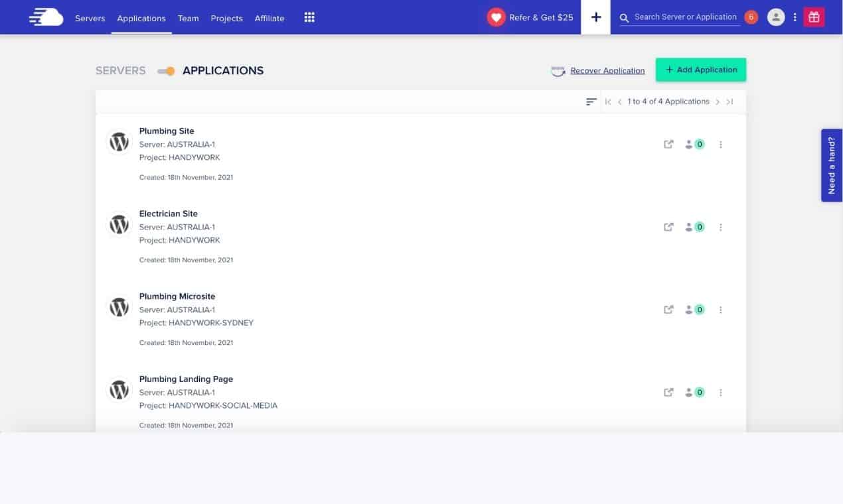Open the Cloudways logo home icon
Viewport: 843px width, 504px height.
coord(44,16)
